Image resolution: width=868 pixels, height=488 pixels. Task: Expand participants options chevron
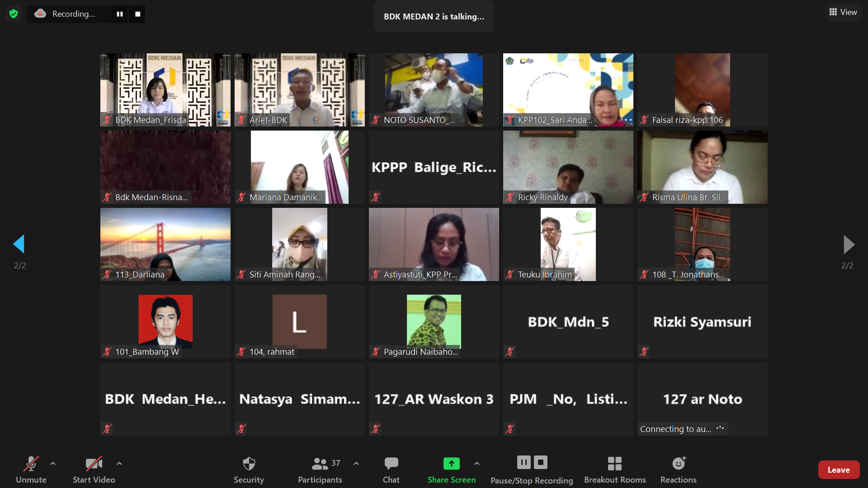click(x=356, y=463)
